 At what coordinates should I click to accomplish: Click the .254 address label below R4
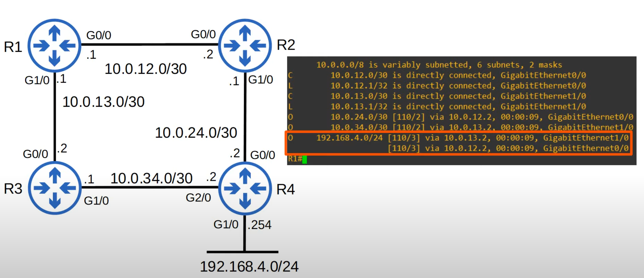(260, 225)
